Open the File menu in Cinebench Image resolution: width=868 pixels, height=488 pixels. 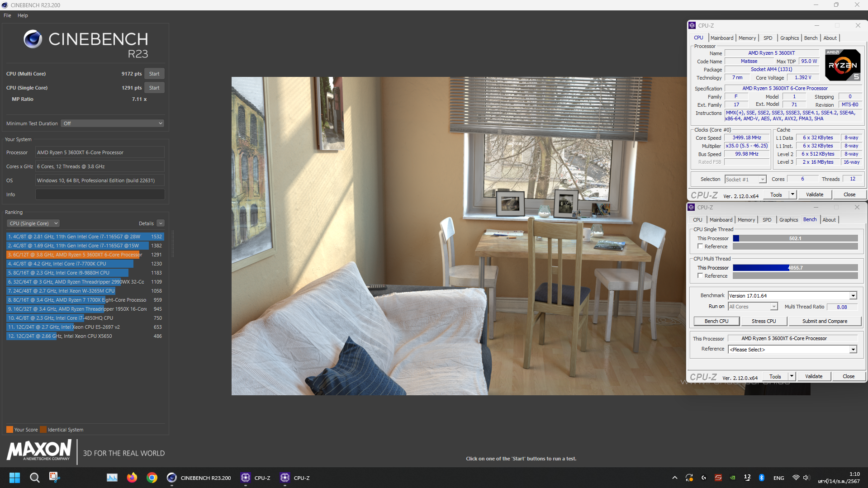[x=7, y=15]
